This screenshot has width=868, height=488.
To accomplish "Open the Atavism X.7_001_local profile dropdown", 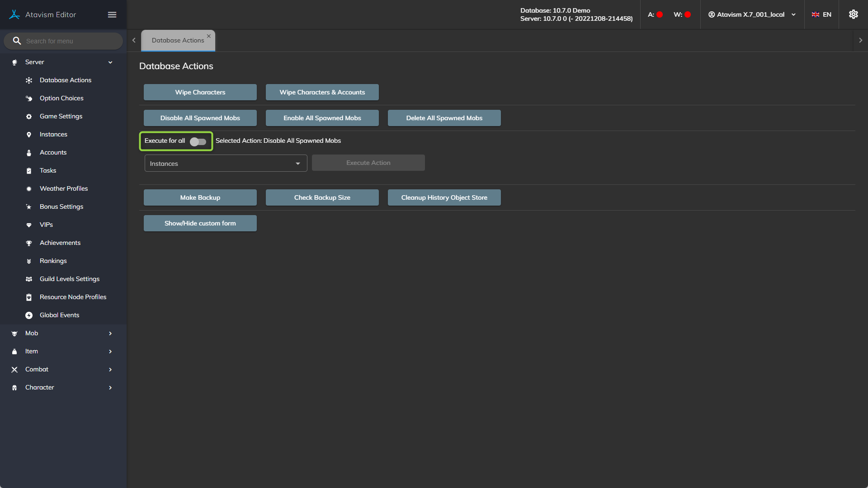I will [752, 14].
